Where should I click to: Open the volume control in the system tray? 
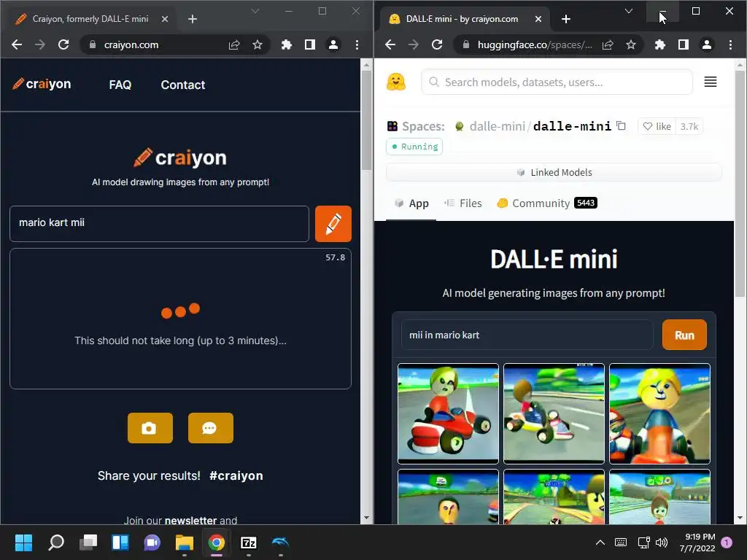[661, 542]
